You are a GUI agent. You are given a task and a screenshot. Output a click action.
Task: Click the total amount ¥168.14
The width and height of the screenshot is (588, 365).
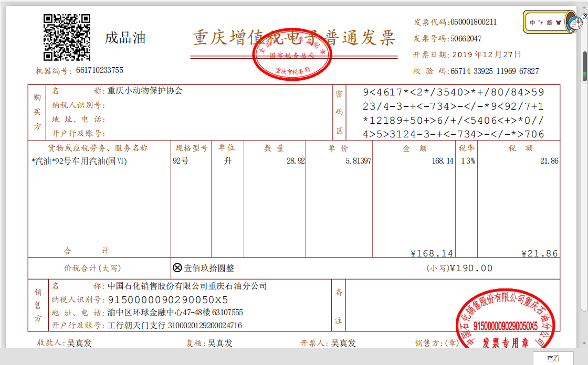point(432,253)
